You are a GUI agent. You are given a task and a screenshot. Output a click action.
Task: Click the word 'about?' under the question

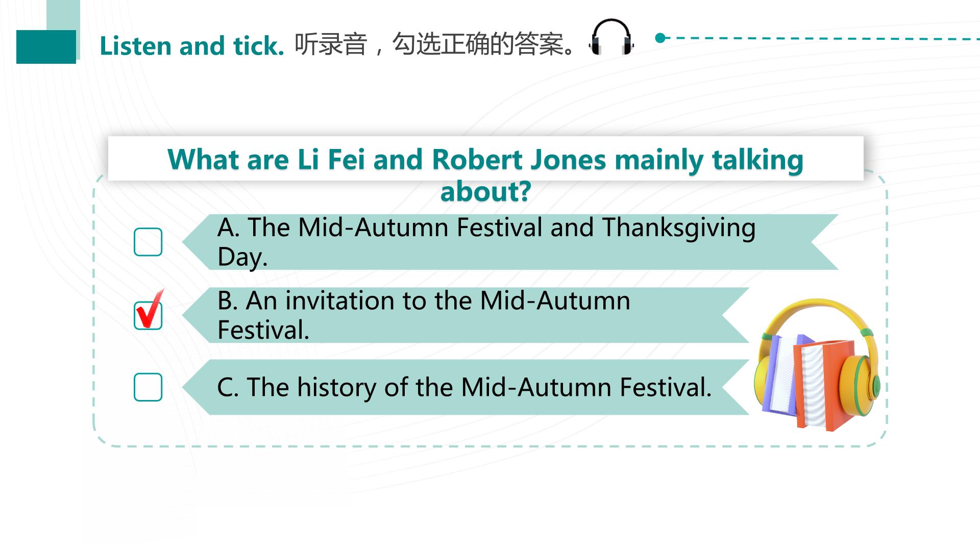tap(486, 192)
